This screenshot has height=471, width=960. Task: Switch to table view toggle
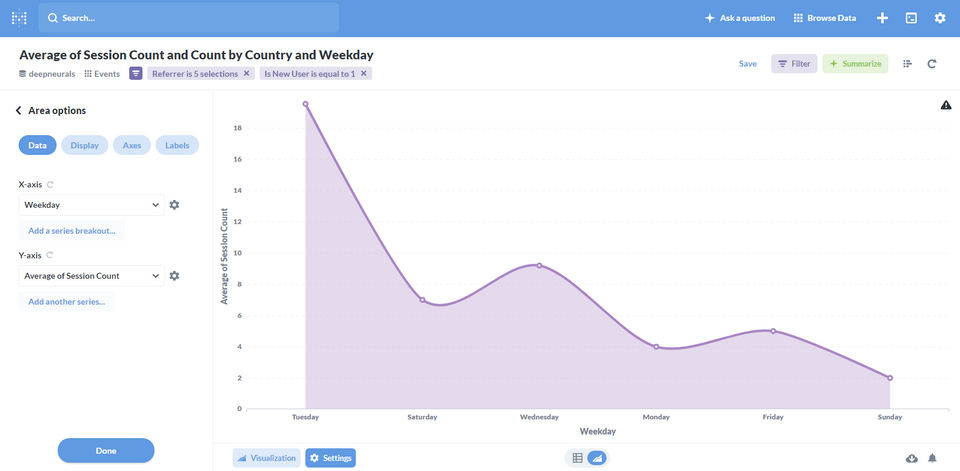pos(577,458)
